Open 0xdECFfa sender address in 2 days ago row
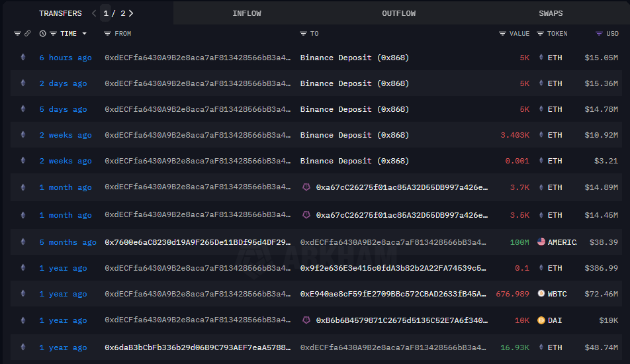The width and height of the screenshot is (630, 364). coord(198,83)
